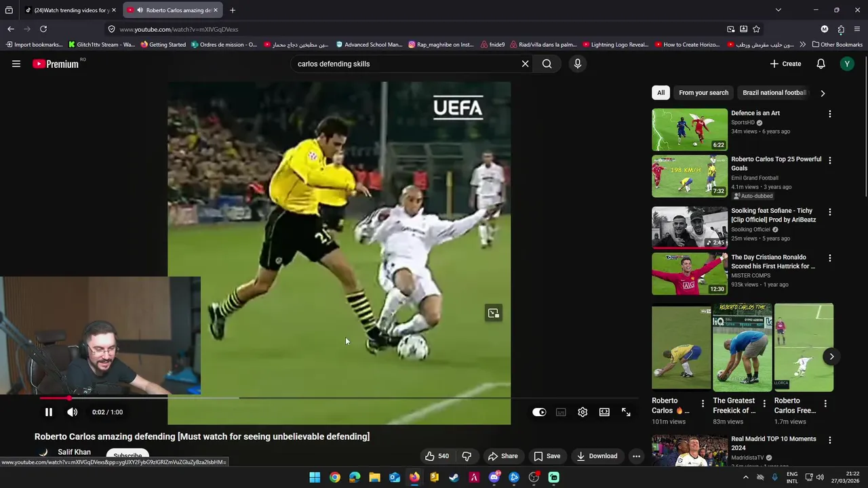This screenshot has width=868, height=488.
Task: Open options for Soolking feat Sofiane video
Action: 829,212
